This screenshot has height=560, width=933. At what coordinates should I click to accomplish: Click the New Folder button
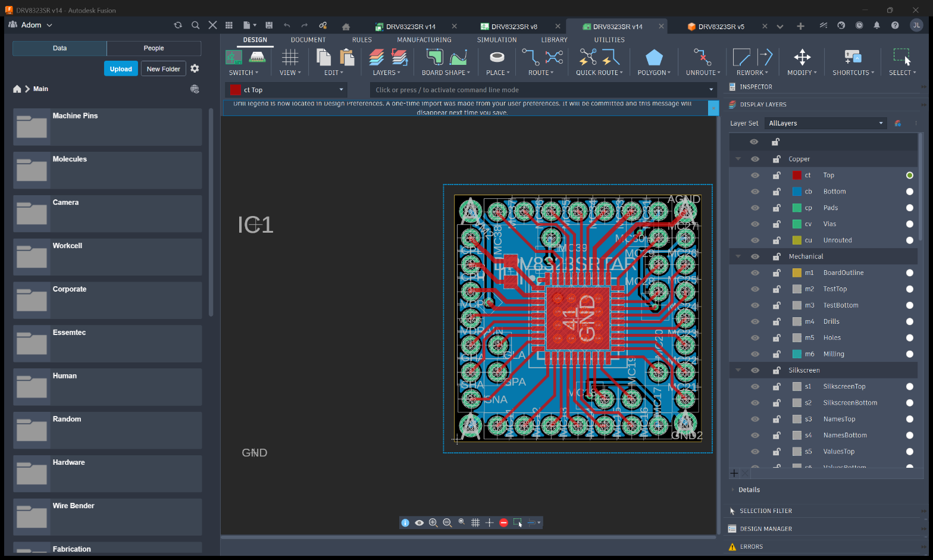click(163, 69)
